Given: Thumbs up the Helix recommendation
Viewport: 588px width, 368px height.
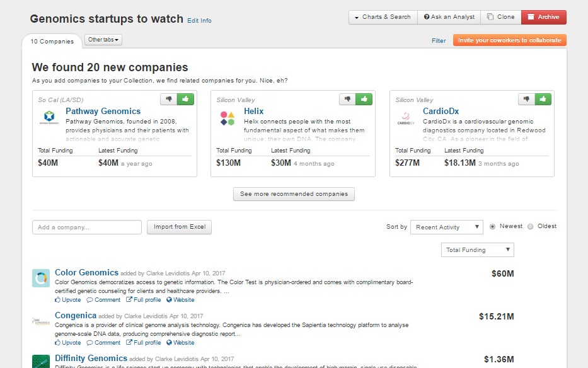Looking at the screenshot, I should 364,99.
